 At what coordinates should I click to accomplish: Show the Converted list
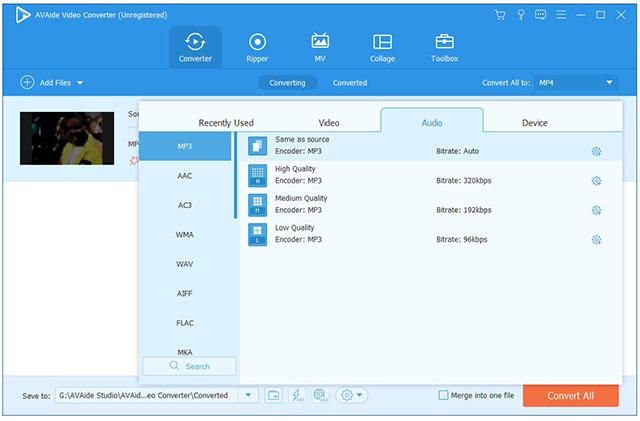[x=350, y=83]
